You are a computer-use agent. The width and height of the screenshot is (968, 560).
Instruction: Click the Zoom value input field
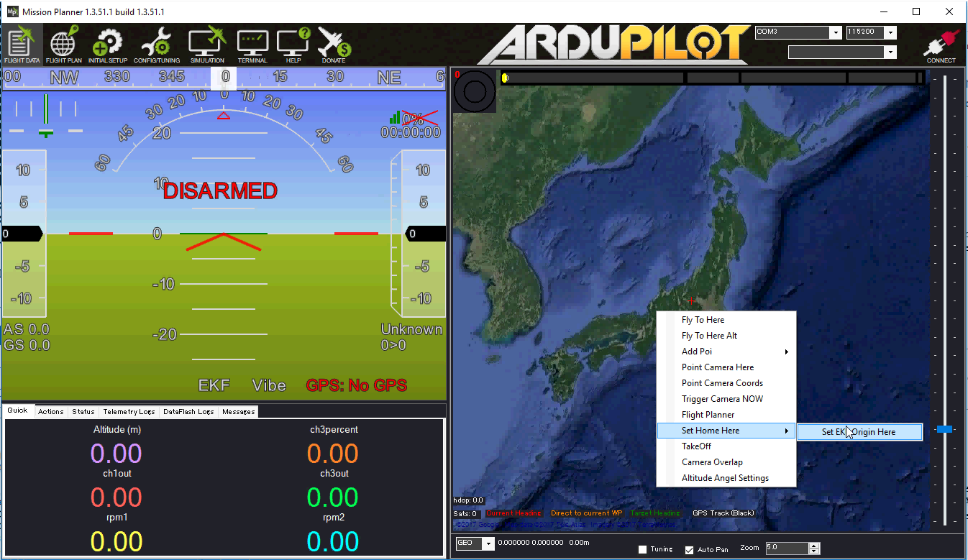click(786, 548)
